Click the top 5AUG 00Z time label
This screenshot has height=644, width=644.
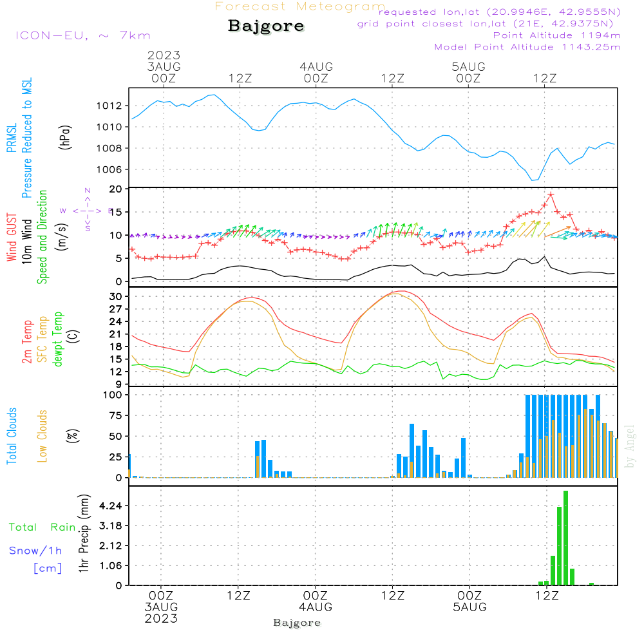coord(468,72)
